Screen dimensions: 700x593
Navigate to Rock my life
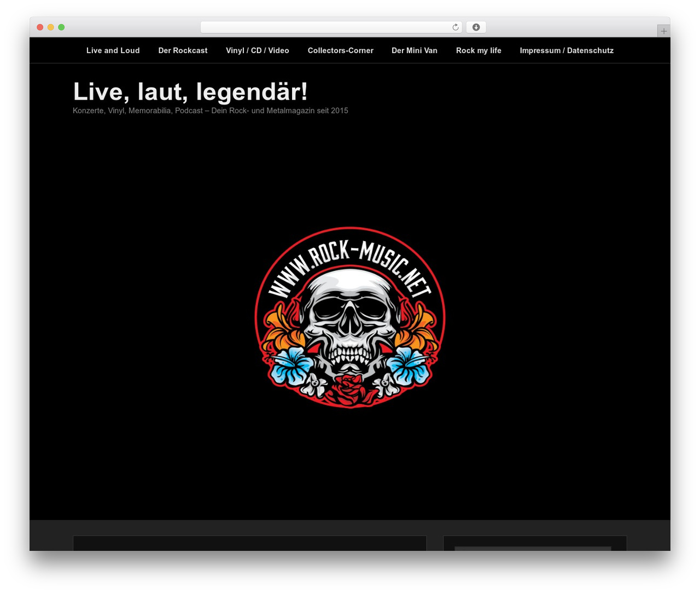479,50
